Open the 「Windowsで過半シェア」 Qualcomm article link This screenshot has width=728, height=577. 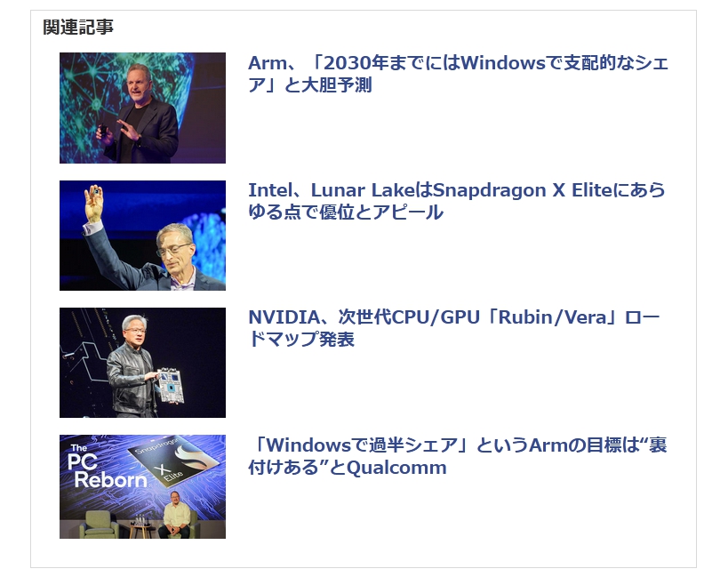pyautogui.click(x=458, y=456)
